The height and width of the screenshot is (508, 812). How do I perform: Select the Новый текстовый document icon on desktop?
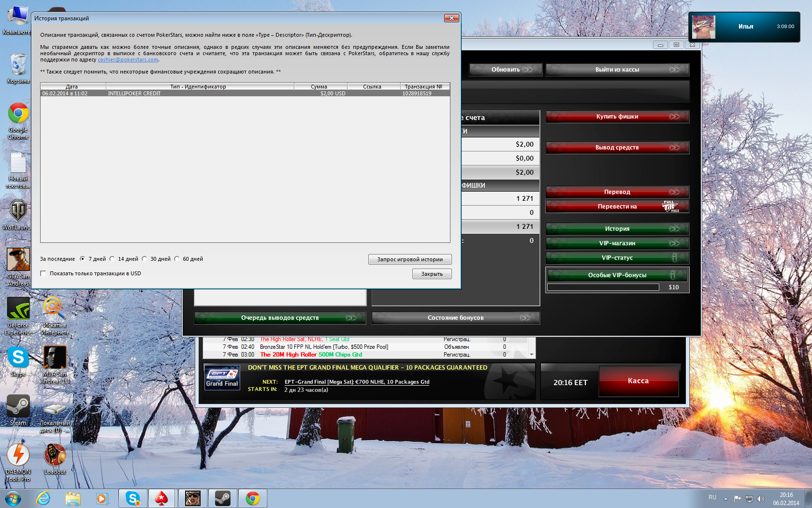18,170
